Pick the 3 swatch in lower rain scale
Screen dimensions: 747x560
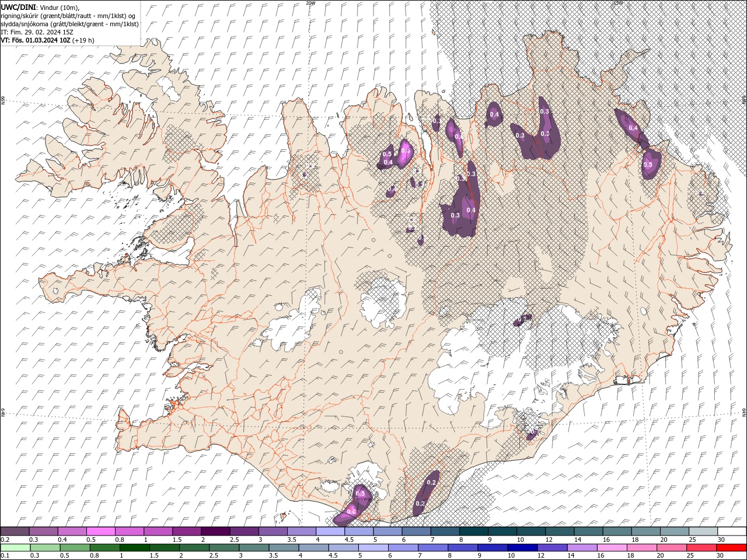coord(254,548)
